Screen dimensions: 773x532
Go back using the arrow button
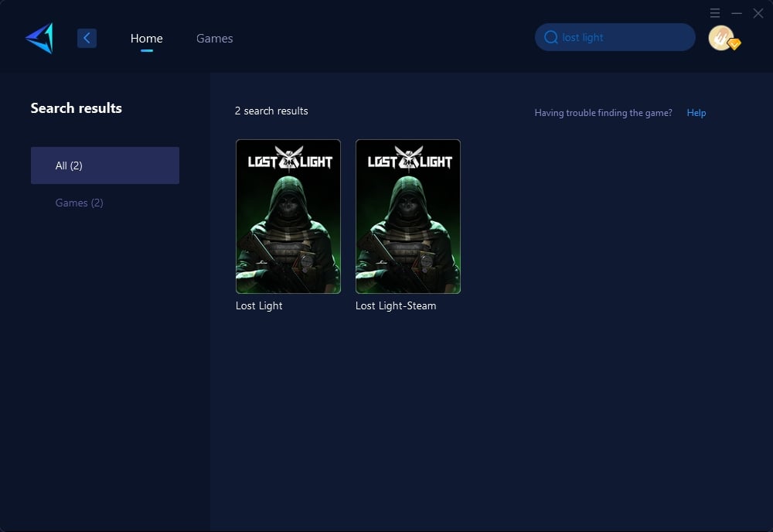[87, 38]
